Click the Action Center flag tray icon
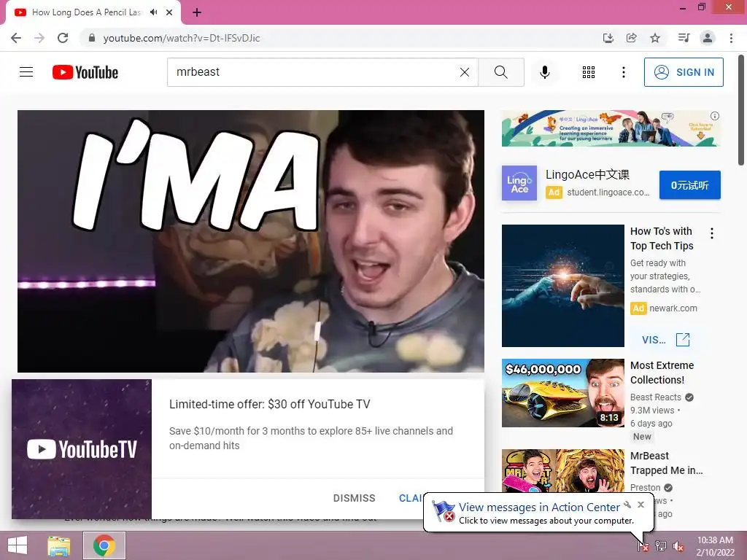The width and height of the screenshot is (747, 560). [x=643, y=545]
